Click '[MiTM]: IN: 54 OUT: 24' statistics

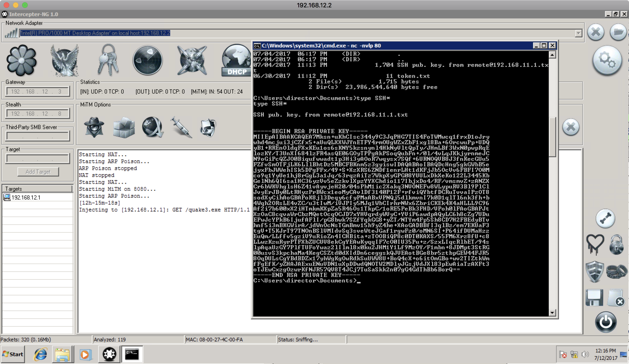click(217, 92)
